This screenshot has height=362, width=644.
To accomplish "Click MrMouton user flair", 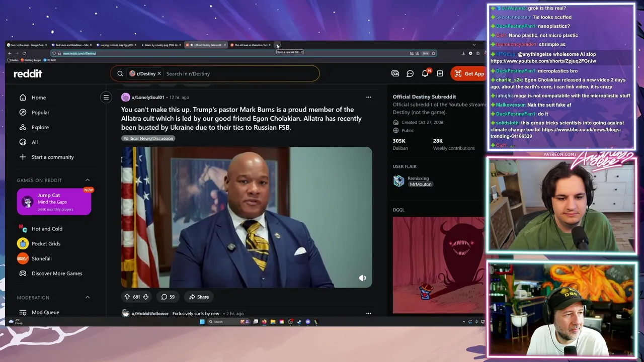I will pyautogui.click(x=420, y=185).
